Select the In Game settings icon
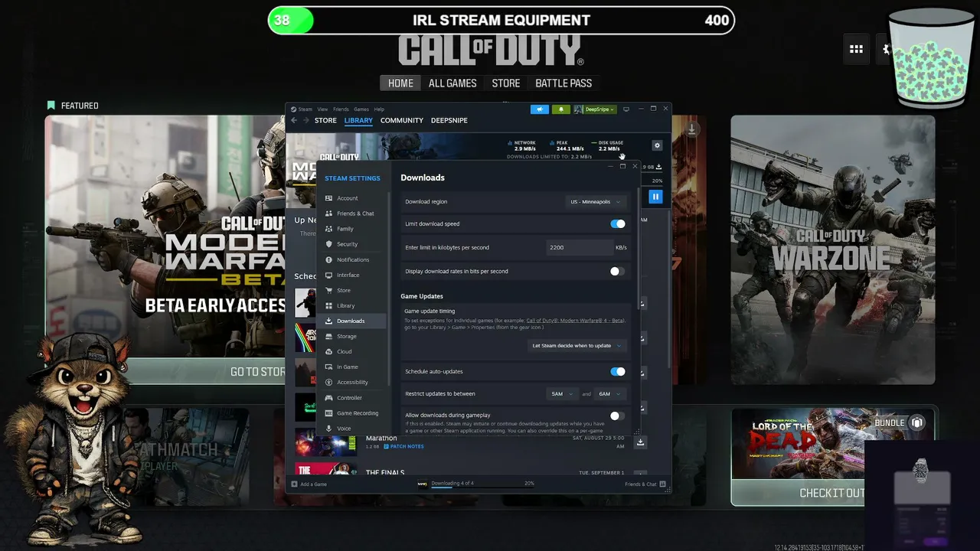 329,367
